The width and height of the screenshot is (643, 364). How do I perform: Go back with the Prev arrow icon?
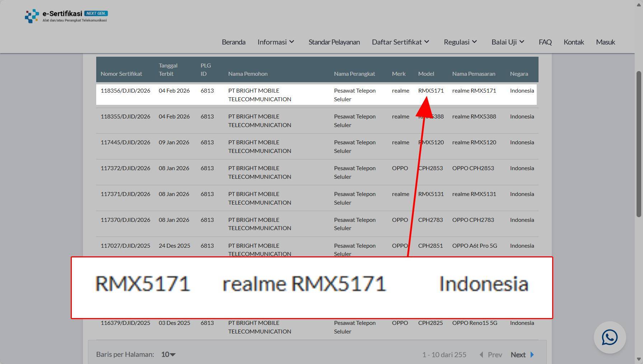(x=481, y=355)
